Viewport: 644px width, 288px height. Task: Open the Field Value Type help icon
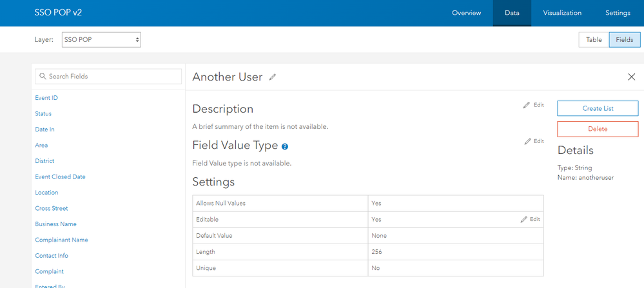tap(285, 147)
